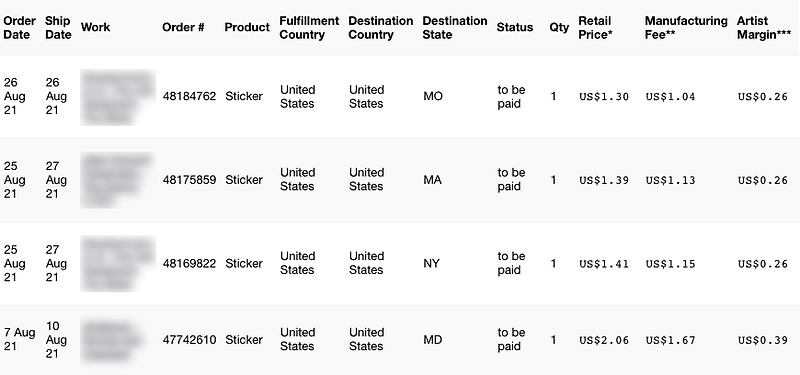Open blurred work thumbnail for MA order

pyautogui.click(x=117, y=180)
